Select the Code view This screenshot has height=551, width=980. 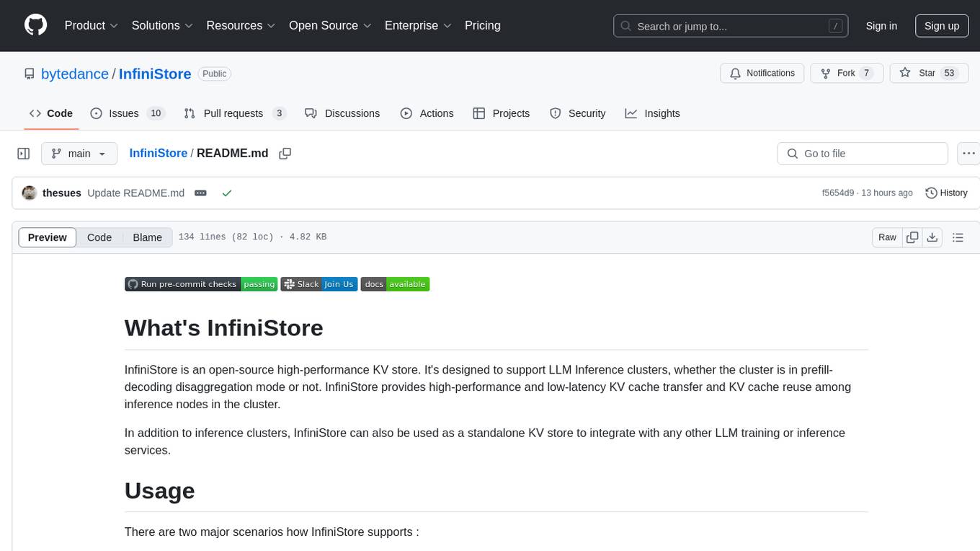99,237
